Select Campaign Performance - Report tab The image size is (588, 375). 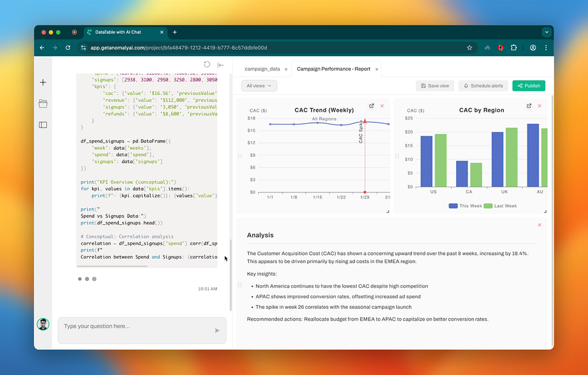click(333, 69)
